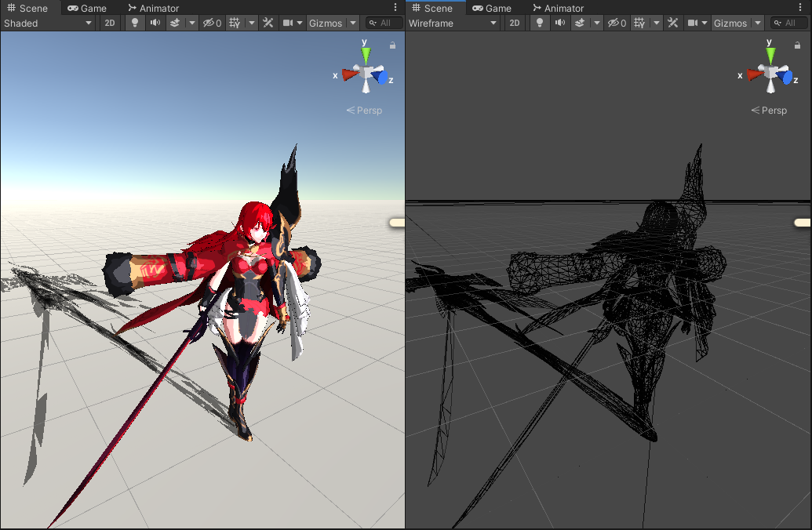
Task: Toggle gizmo rotation lock in Wireframe view
Action: 798,45
